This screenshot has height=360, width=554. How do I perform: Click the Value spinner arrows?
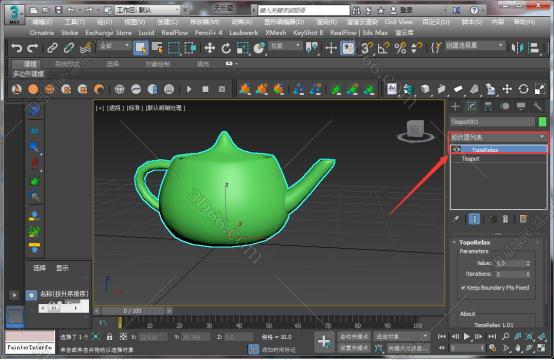click(528, 264)
